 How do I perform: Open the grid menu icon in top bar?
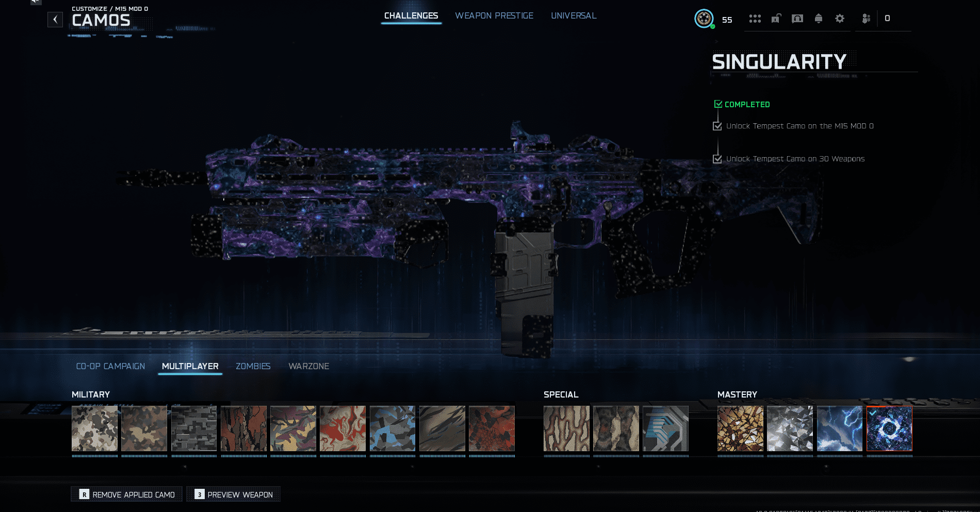(x=755, y=19)
